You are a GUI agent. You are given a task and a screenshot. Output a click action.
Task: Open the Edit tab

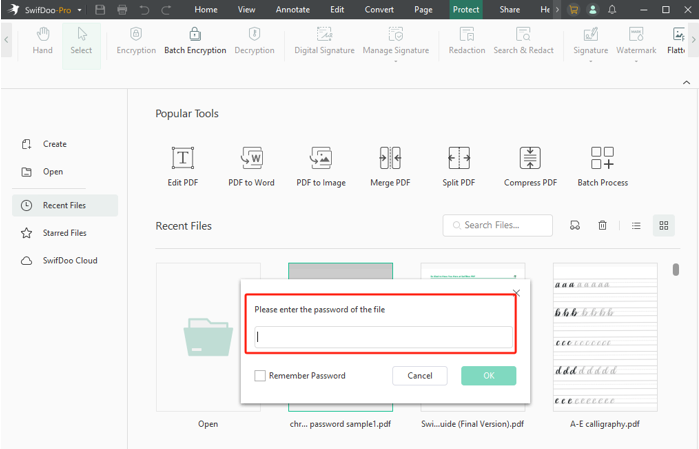pyautogui.click(x=337, y=9)
